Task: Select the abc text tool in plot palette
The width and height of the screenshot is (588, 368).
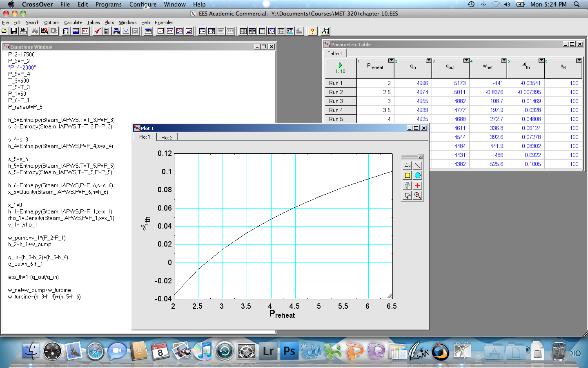Action: pyautogui.click(x=407, y=166)
